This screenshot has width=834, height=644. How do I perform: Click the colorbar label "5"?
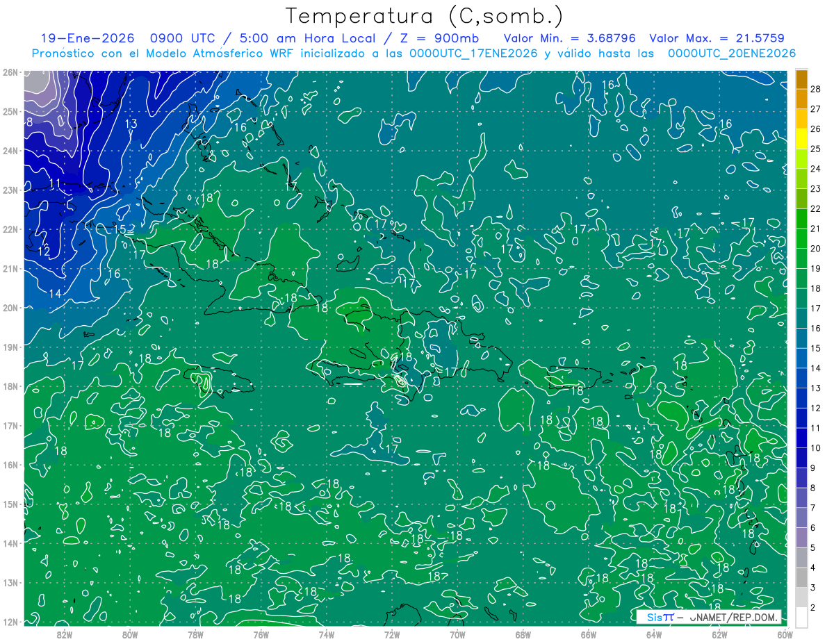(x=813, y=548)
